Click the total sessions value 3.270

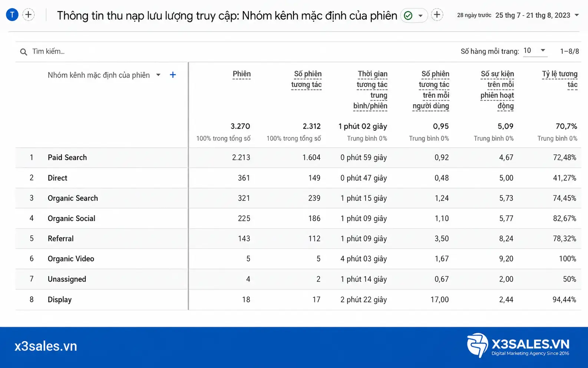(x=240, y=126)
